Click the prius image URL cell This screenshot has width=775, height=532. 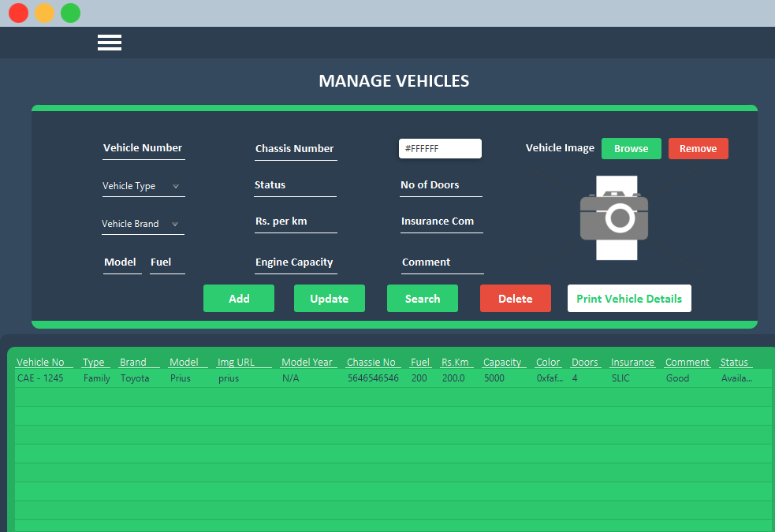click(229, 378)
